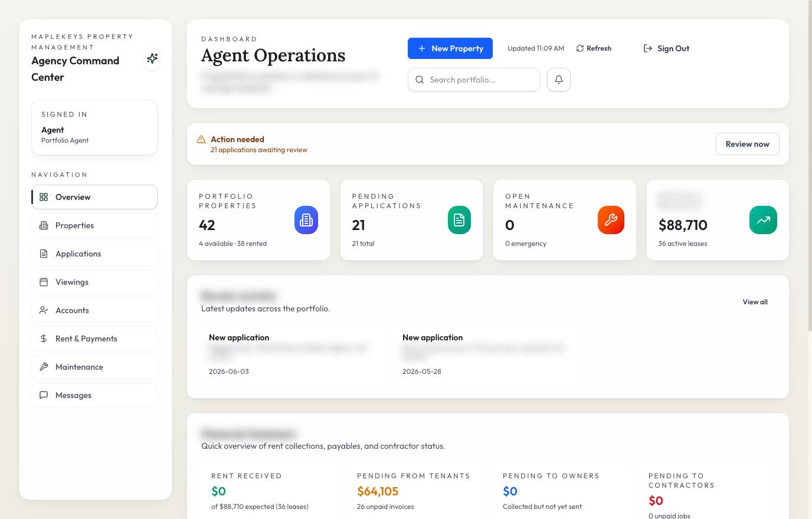Click the Refresh circular arrows icon
The image size is (812, 519).
point(580,48)
